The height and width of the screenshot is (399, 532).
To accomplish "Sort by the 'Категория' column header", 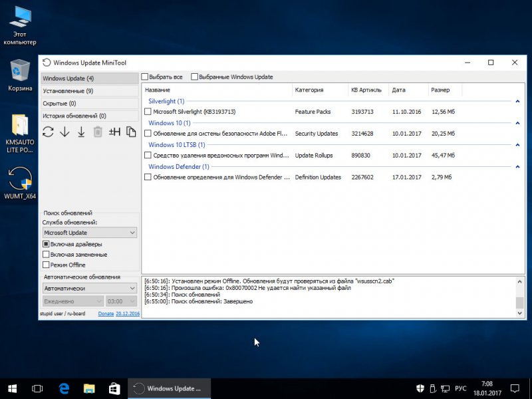I will click(x=320, y=90).
